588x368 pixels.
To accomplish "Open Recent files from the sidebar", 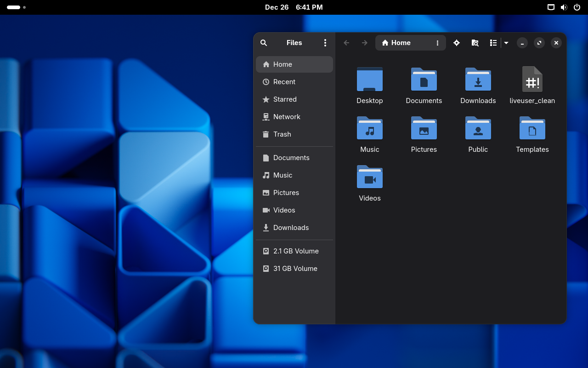I will (284, 82).
